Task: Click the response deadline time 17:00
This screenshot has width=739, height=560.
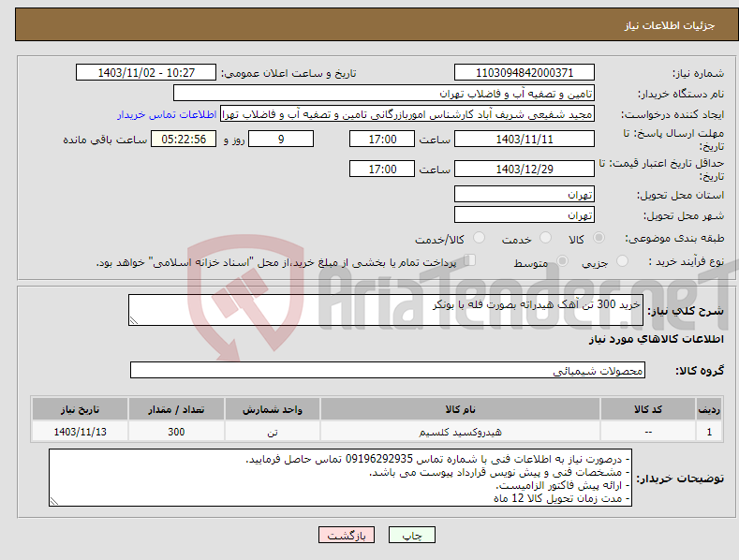Action: click(382, 139)
